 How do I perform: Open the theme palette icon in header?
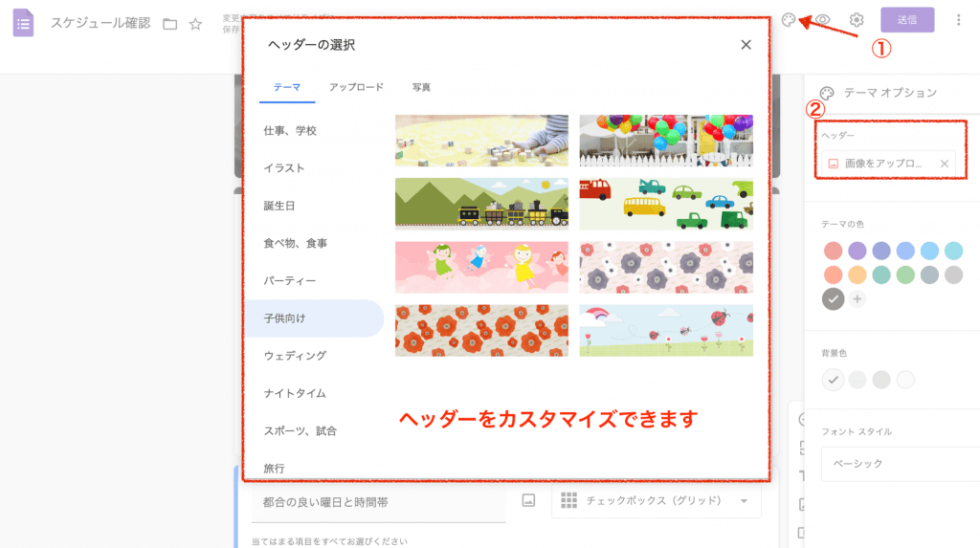click(789, 20)
